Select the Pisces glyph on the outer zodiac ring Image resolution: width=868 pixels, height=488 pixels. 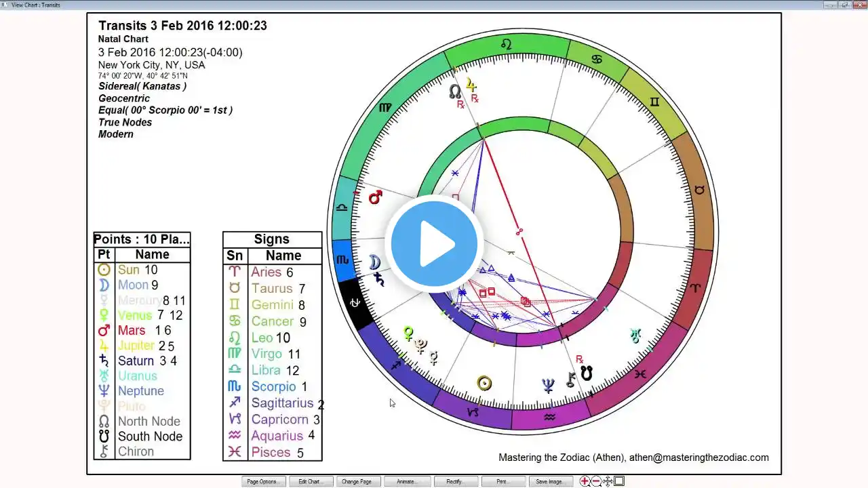[640, 374]
